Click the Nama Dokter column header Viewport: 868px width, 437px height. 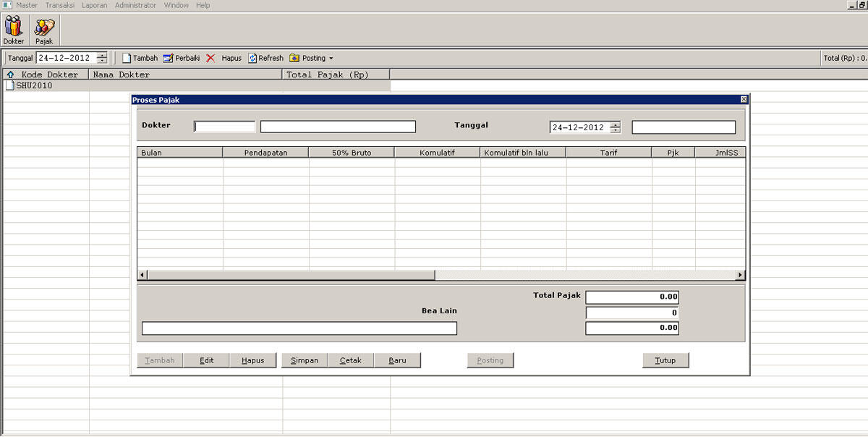coord(185,75)
